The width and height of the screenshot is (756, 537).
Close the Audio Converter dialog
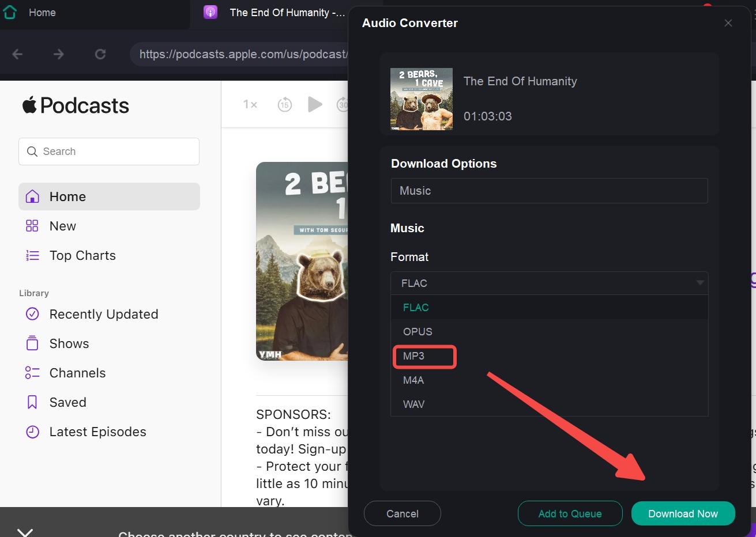728,23
